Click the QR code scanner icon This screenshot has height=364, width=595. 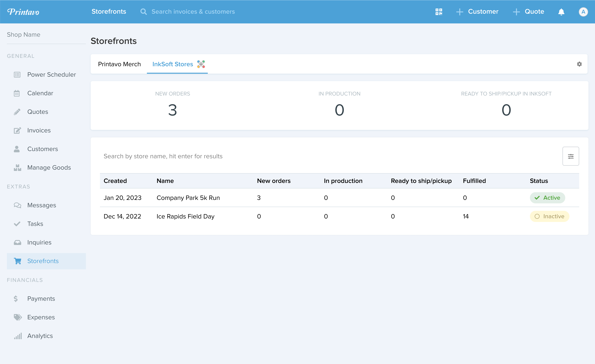(x=439, y=12)
